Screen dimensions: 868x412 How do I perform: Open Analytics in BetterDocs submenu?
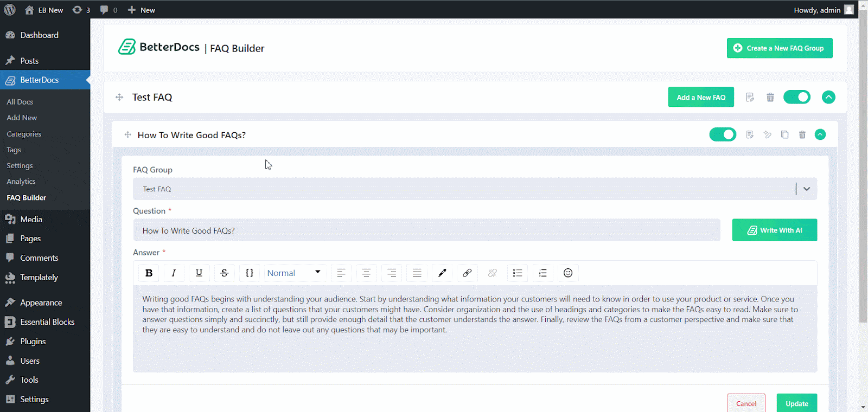[21, 182]
